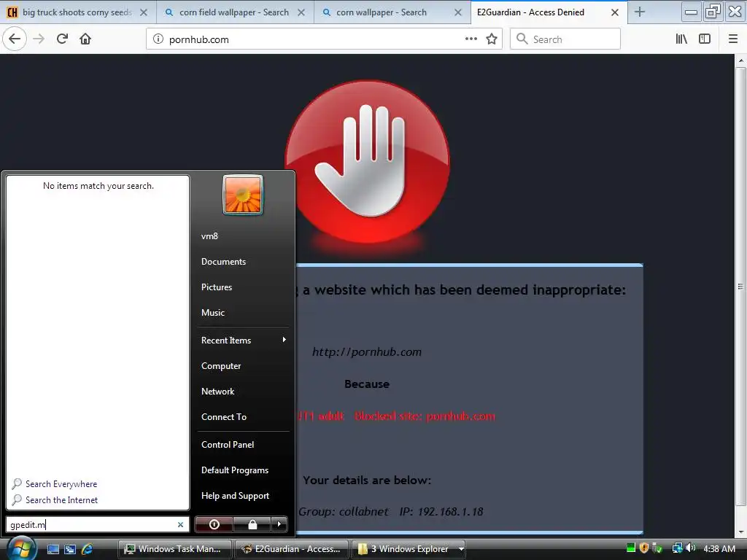
Task: Open Connect To from Start menu
Action: click(224, 416)
